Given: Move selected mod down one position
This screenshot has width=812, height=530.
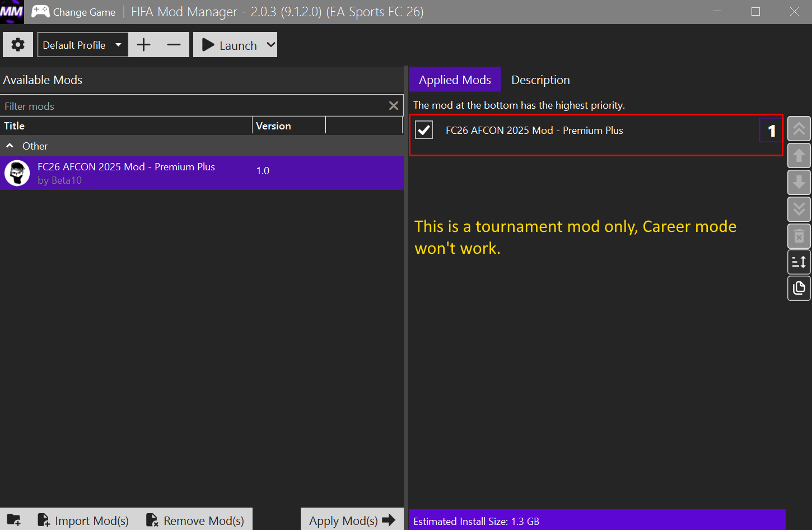Looking at the screenshot, I should pyautogui.click(x=799, y=183).
